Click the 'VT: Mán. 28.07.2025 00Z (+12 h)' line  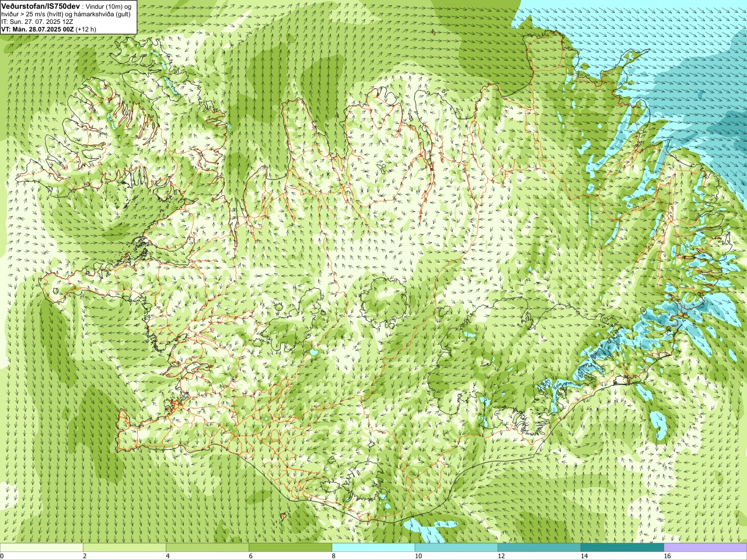tap(48, 29)
